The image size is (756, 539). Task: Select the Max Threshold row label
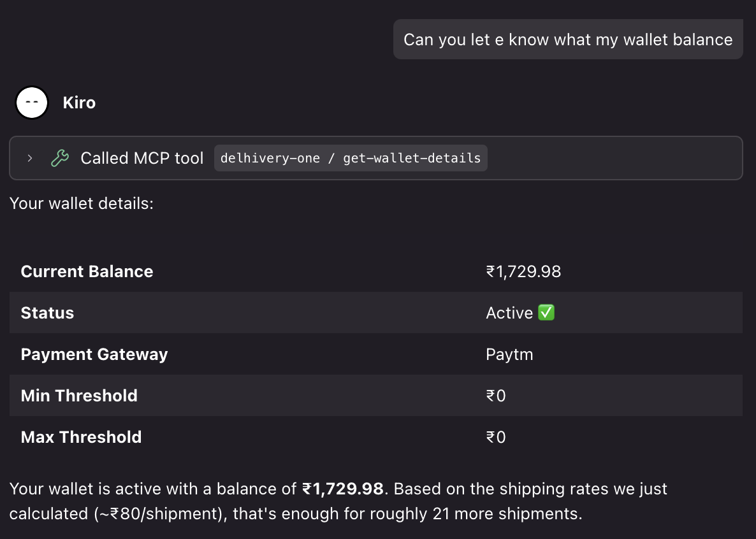[81, 437]
